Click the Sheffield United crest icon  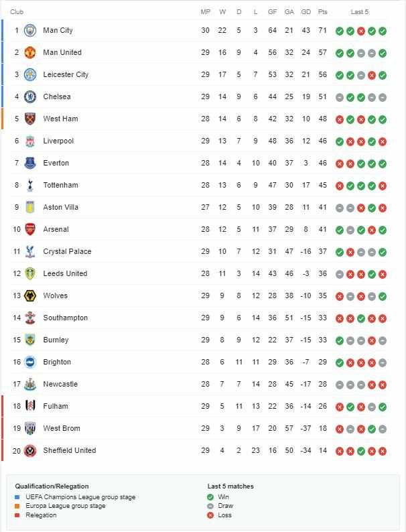[29, 450]
